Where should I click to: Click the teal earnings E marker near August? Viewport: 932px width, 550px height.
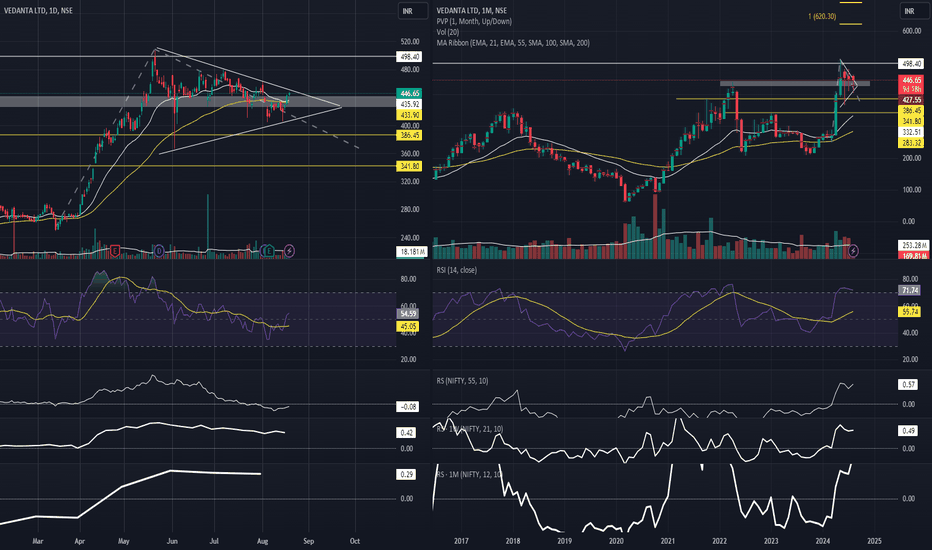(269, 251)
